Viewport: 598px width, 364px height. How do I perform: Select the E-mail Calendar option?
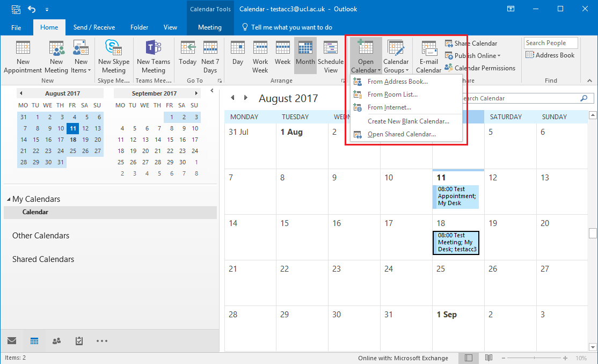(x=428, y=56)
